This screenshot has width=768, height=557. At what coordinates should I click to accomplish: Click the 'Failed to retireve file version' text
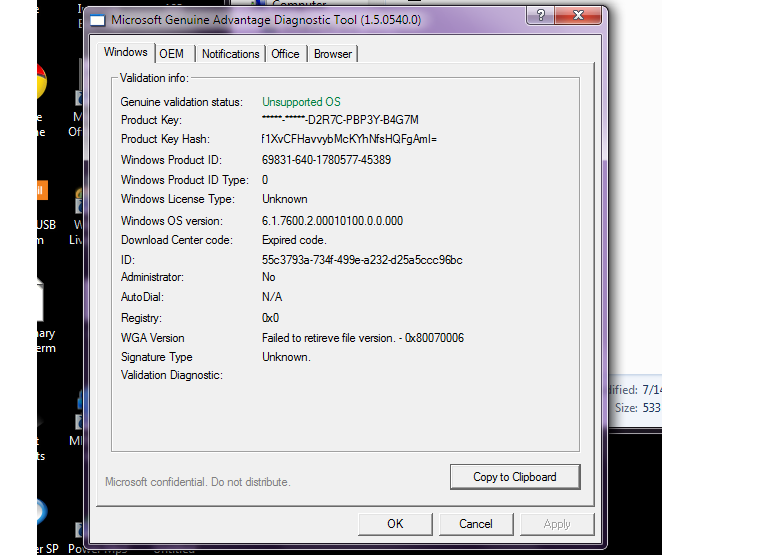click(x=362, y=338)
